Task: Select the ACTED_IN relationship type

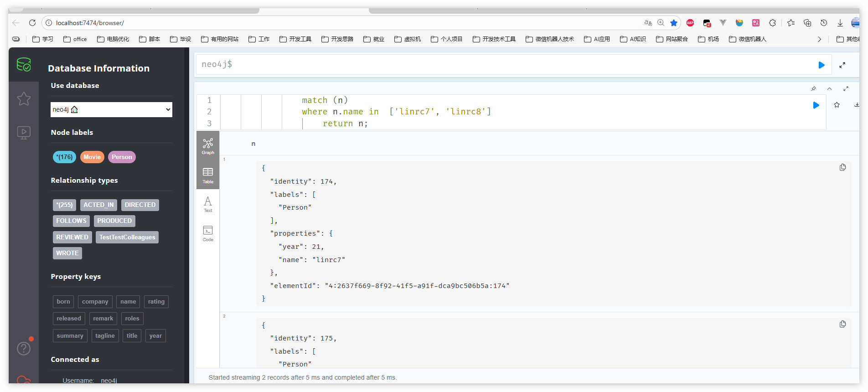Action: 98,205
